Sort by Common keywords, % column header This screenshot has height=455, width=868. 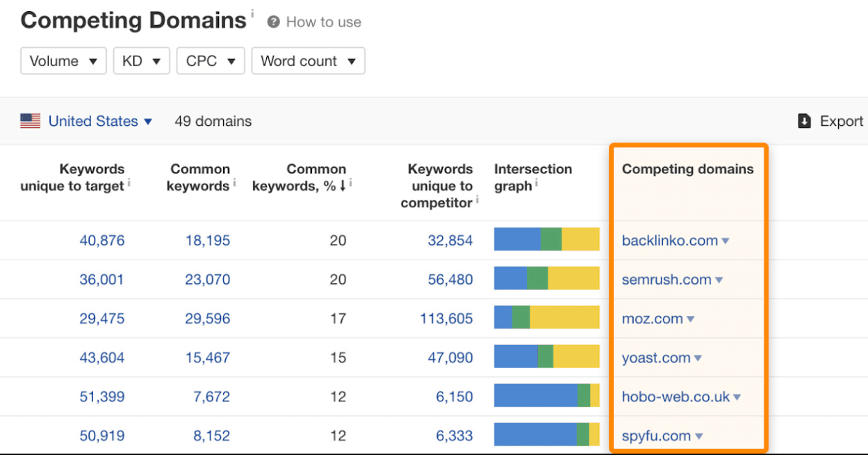click(x=299, y=177)
